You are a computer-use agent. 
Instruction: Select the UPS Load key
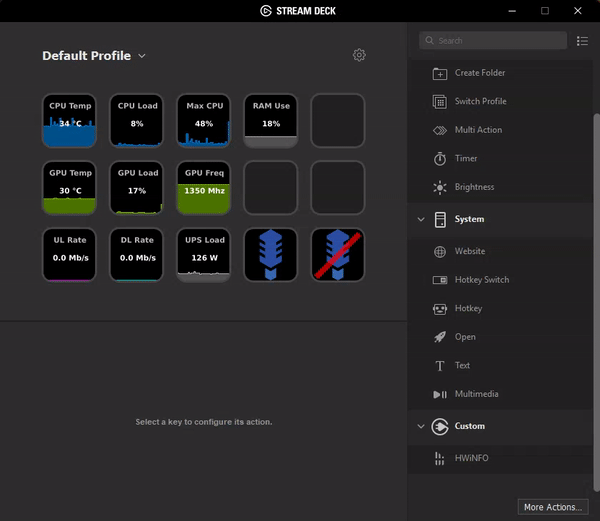point(204,255)
